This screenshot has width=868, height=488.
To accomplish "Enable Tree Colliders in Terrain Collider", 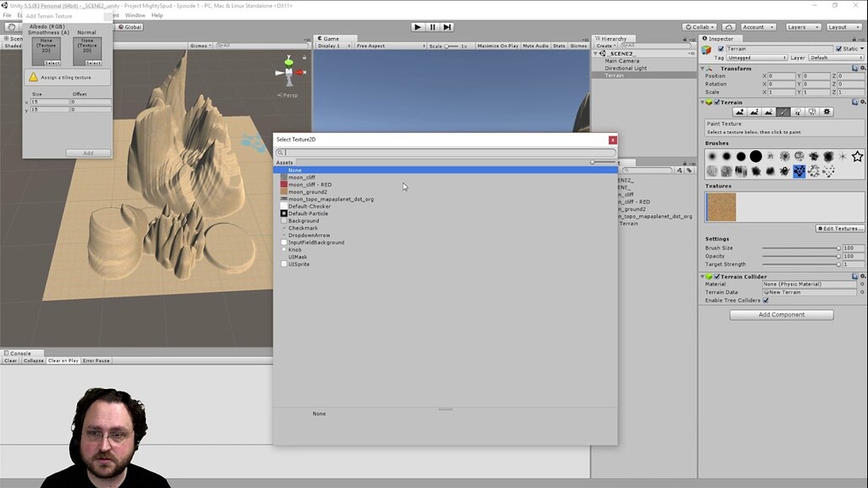I will coord(765,300).
